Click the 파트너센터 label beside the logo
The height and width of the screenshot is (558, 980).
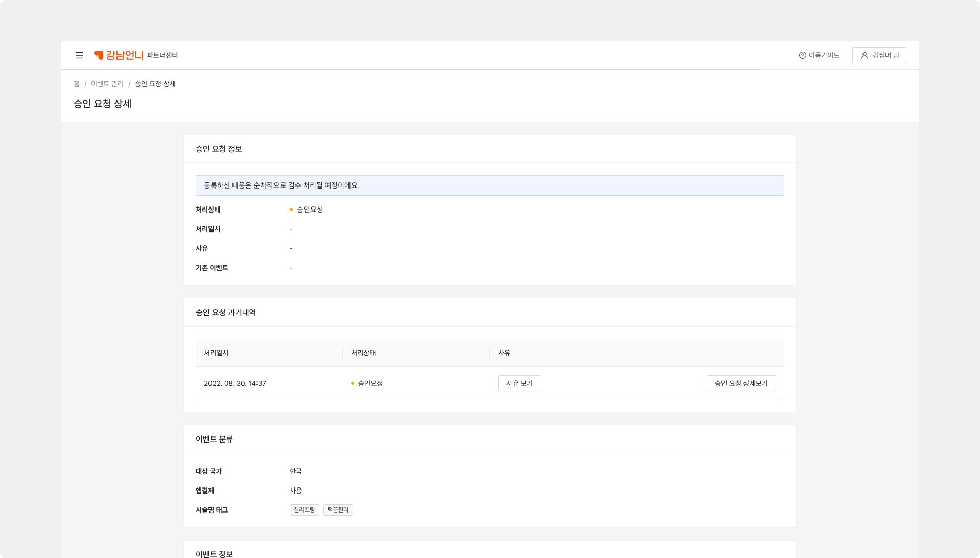click(162, 55)
